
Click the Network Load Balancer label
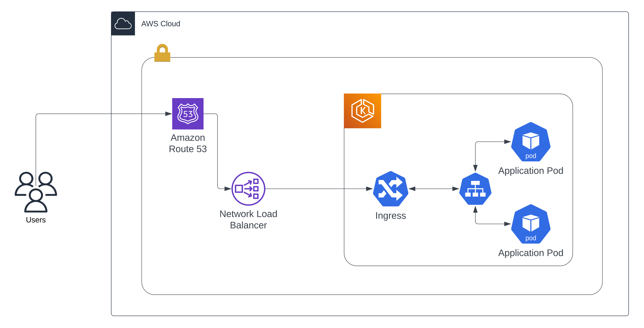tap(248, 219)
